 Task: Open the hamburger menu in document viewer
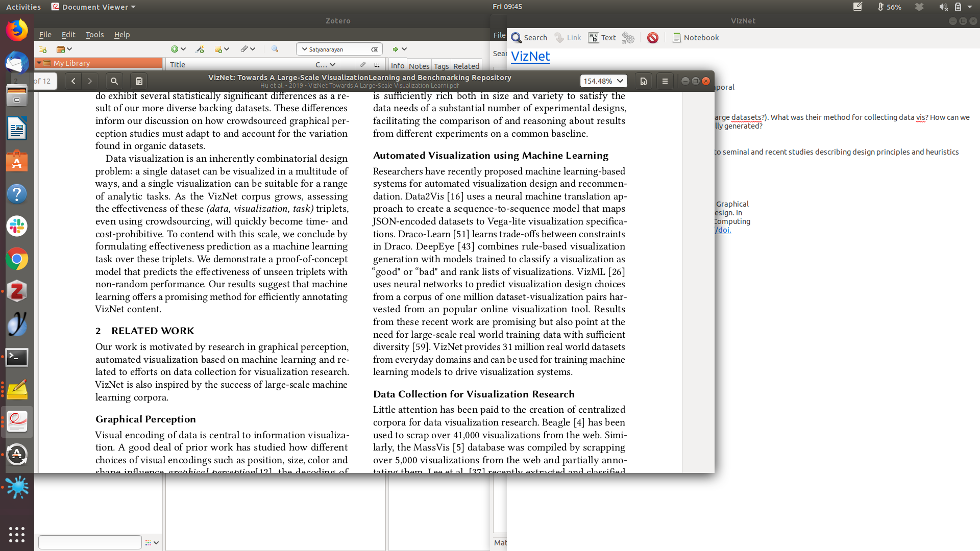point(665,81)
